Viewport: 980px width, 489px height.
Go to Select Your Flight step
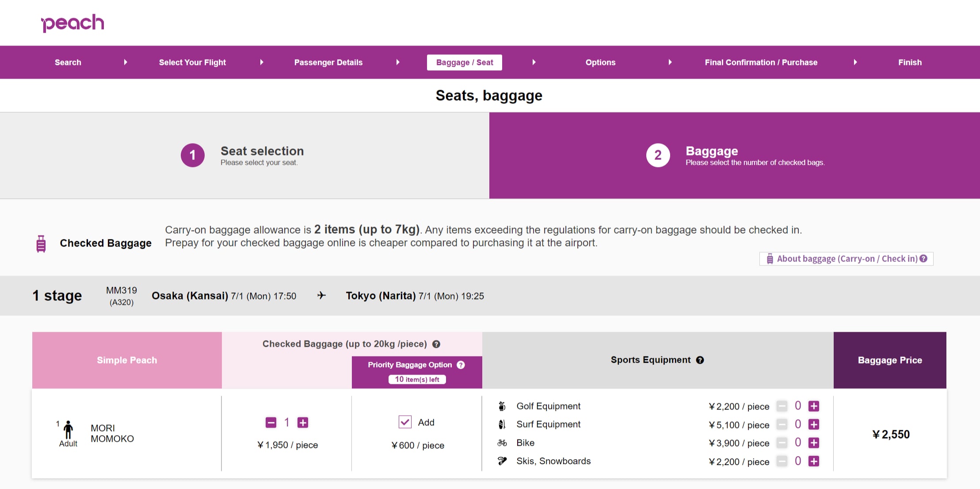[192, 62]
